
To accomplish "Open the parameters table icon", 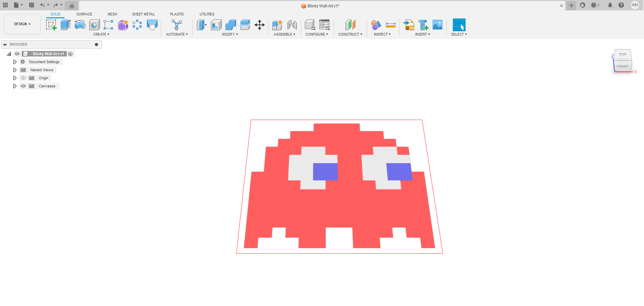I will pyautogui.click(x=324, y=25).
